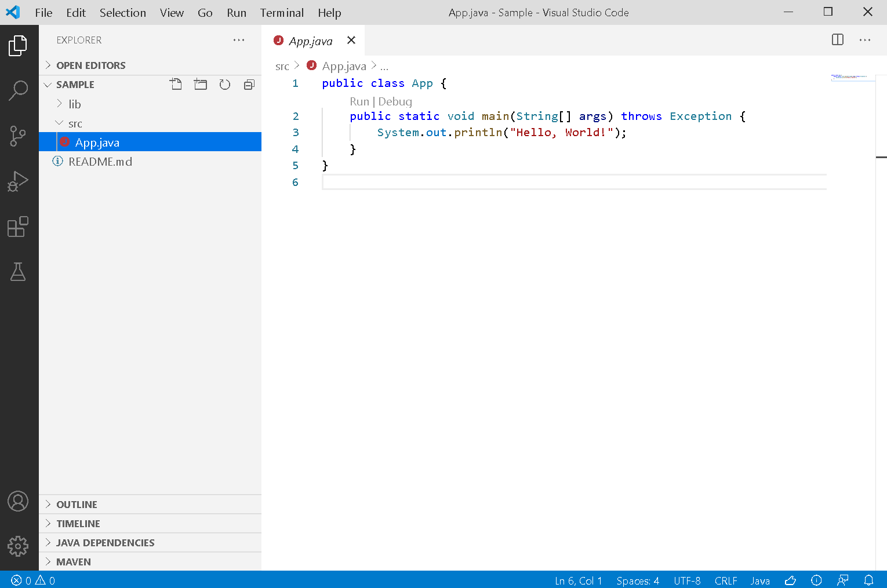Open the Edit menu
Image resolution: width=887 pixels, height=588 pixels.
point(76,13)
